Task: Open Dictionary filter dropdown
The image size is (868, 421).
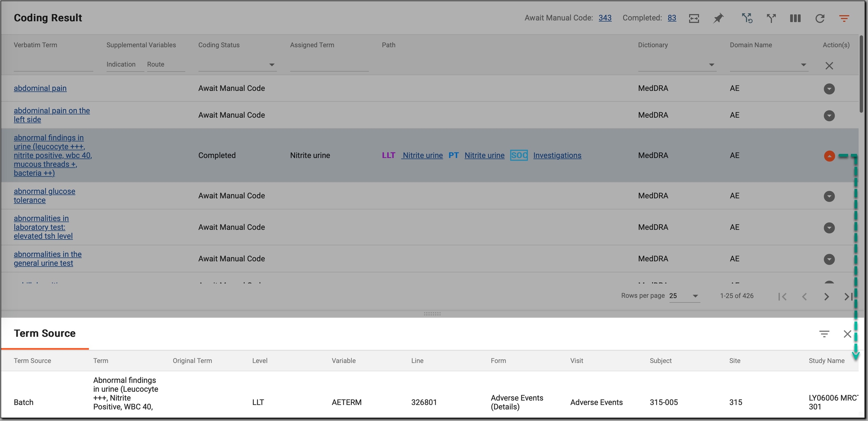Action: [x=677, y=65]
